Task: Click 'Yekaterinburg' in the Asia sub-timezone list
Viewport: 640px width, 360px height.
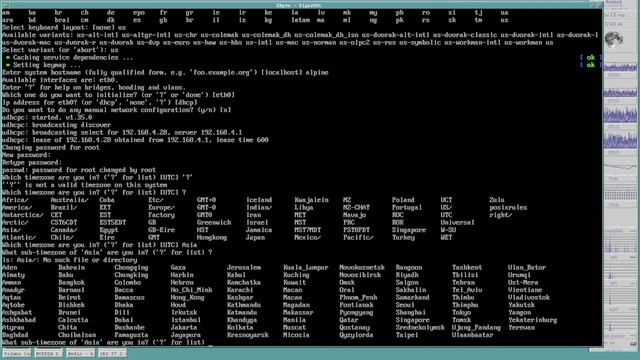Action: tap(533, 320)
